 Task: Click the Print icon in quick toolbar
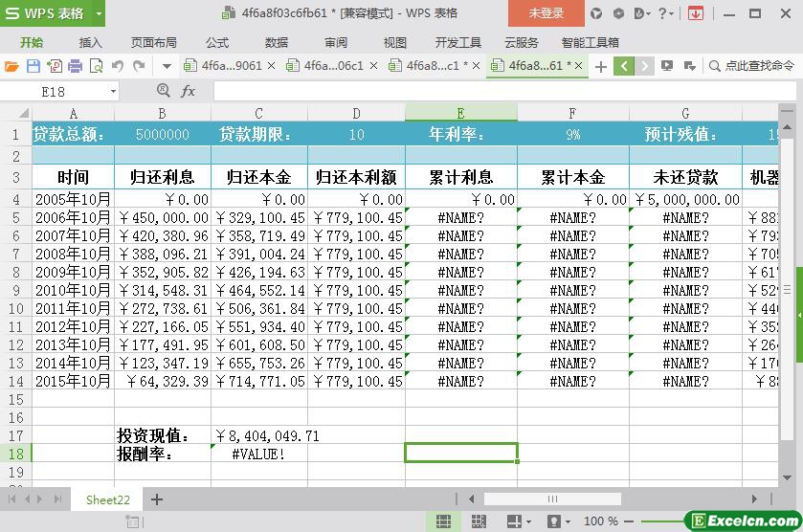75,66
